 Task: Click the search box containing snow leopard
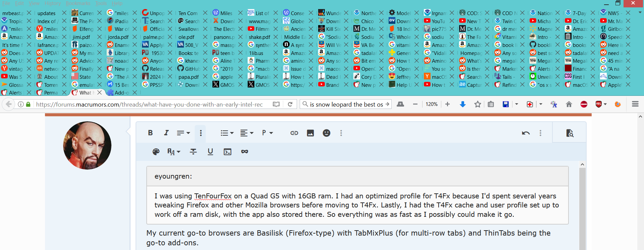pos(346,104)
